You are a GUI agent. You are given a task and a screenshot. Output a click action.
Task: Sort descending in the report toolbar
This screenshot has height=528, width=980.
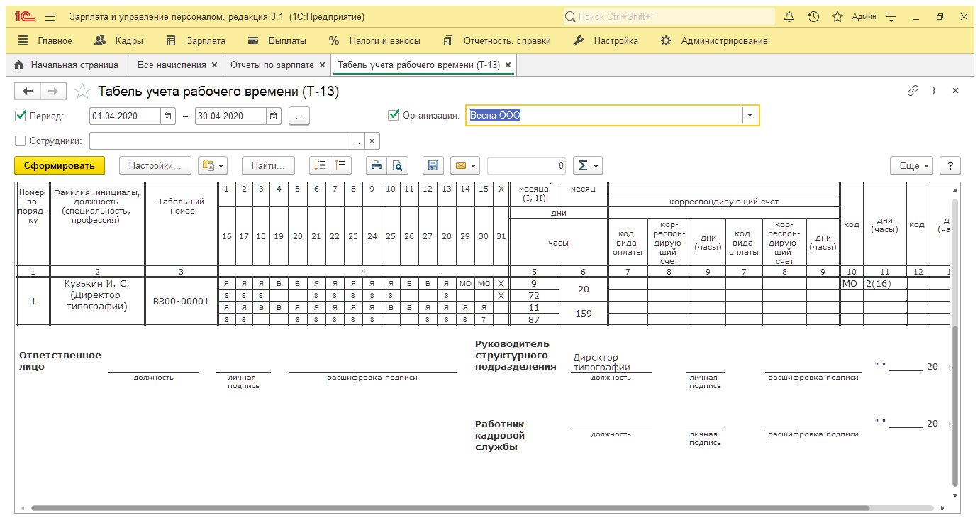click(x=341, y=165)
